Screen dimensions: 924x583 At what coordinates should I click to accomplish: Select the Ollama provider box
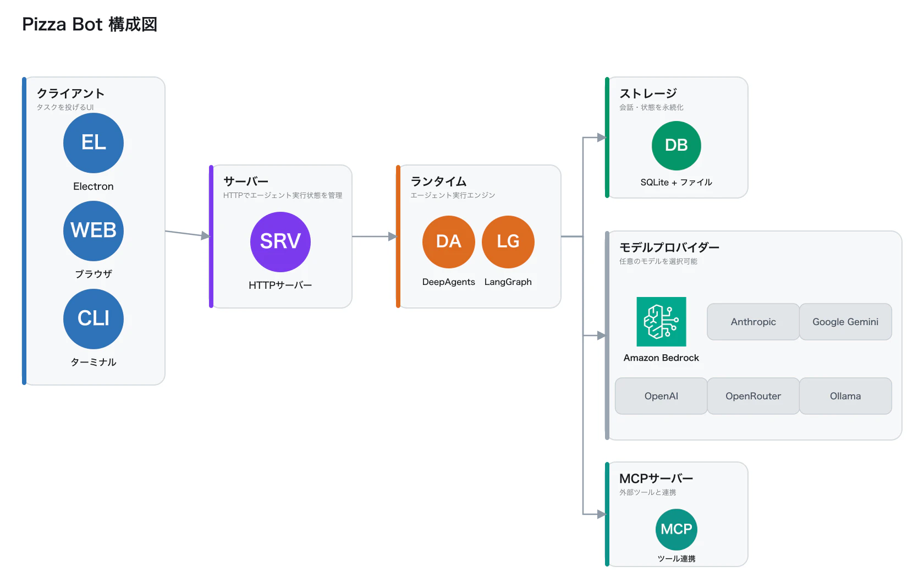[845, 396]
